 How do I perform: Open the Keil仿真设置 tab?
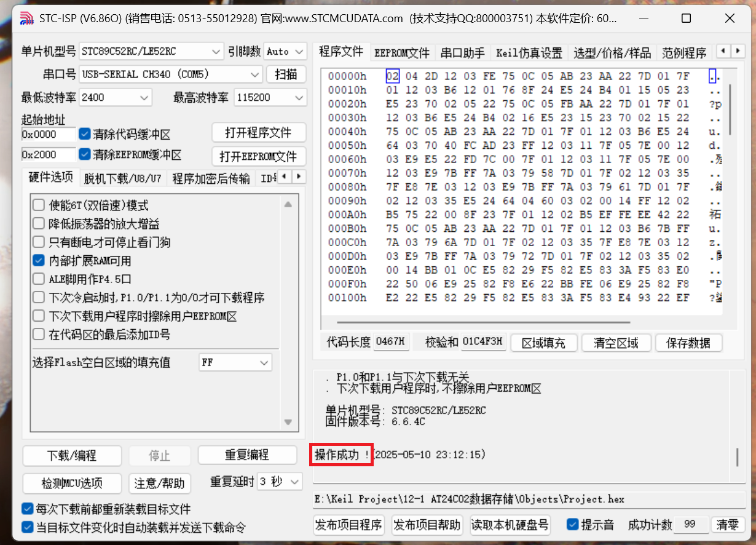(x=529, y=53)
